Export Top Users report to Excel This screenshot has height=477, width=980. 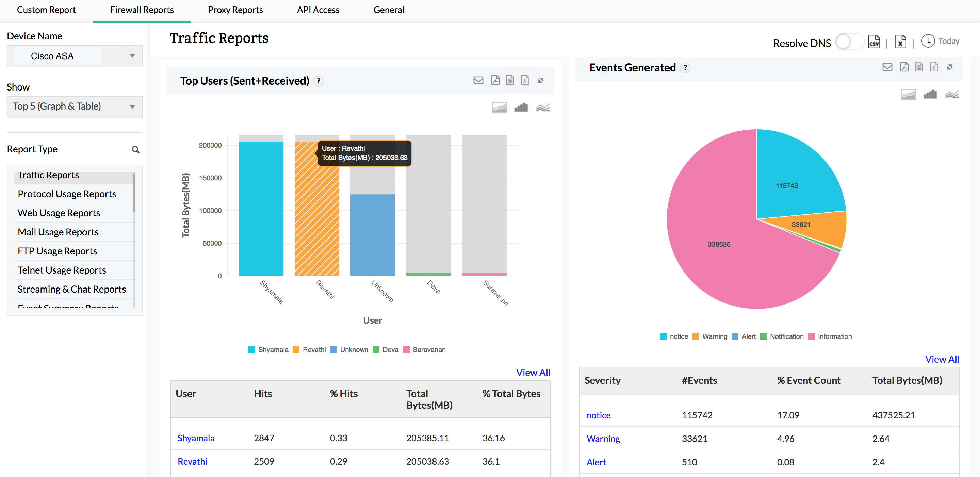[x=525, y=80]
